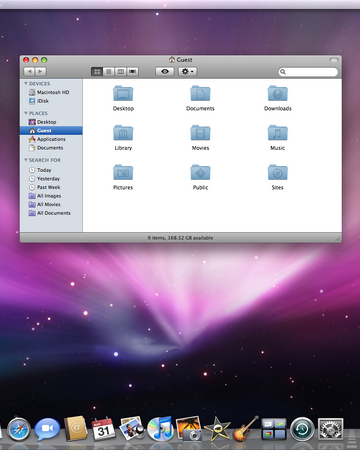Select Desktop in the Places sidebar
The width and height of the screenshot is (360, 450).
51,122
